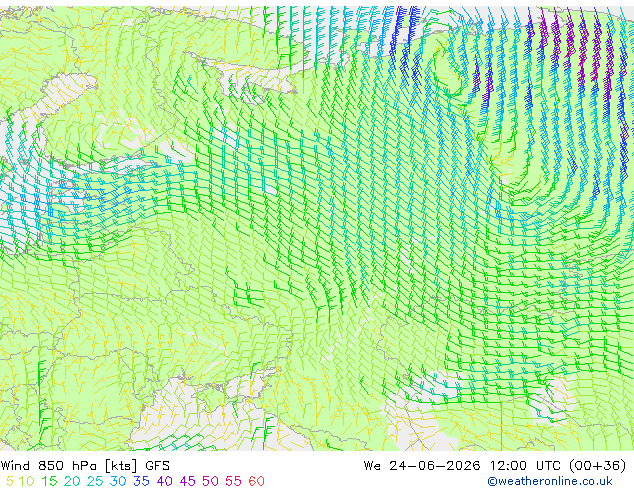
Task: Click the green legend value 15
Action: [49, 481]
